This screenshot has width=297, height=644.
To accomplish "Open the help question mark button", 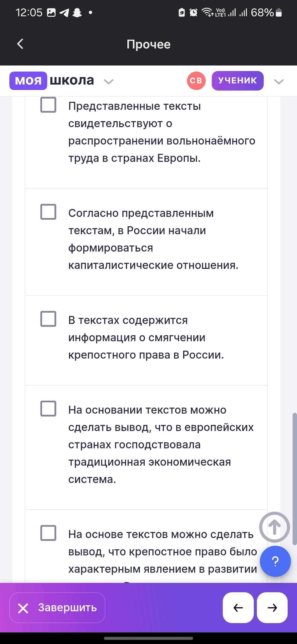I will (275, 561).
